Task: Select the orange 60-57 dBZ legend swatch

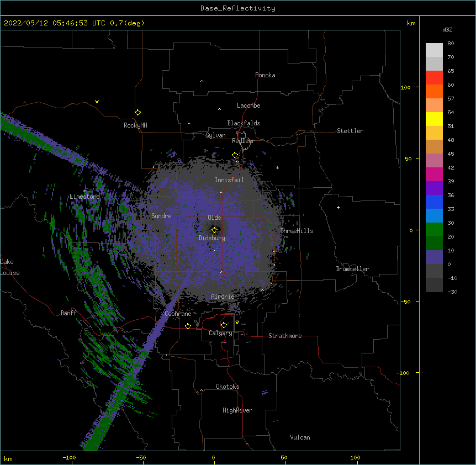Action: [434, 91]
